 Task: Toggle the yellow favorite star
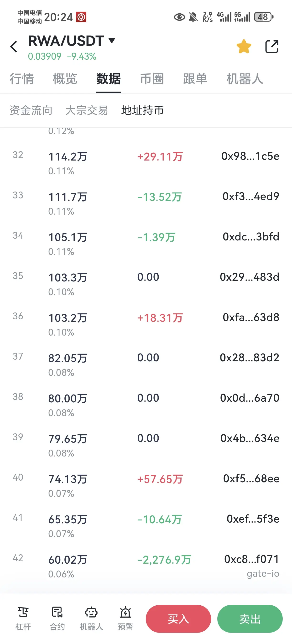[244, 47]
